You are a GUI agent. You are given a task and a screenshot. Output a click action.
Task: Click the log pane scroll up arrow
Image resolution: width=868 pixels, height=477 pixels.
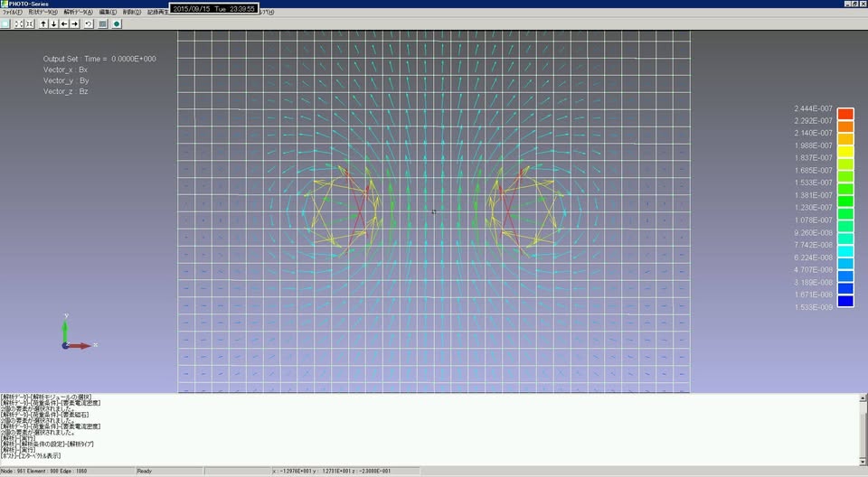(863, 397)
